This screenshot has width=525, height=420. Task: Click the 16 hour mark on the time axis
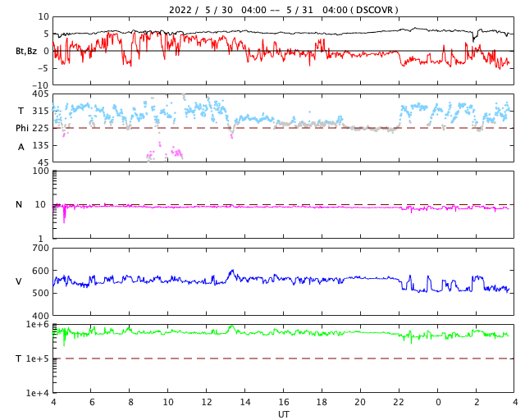[x=284, y=403]
